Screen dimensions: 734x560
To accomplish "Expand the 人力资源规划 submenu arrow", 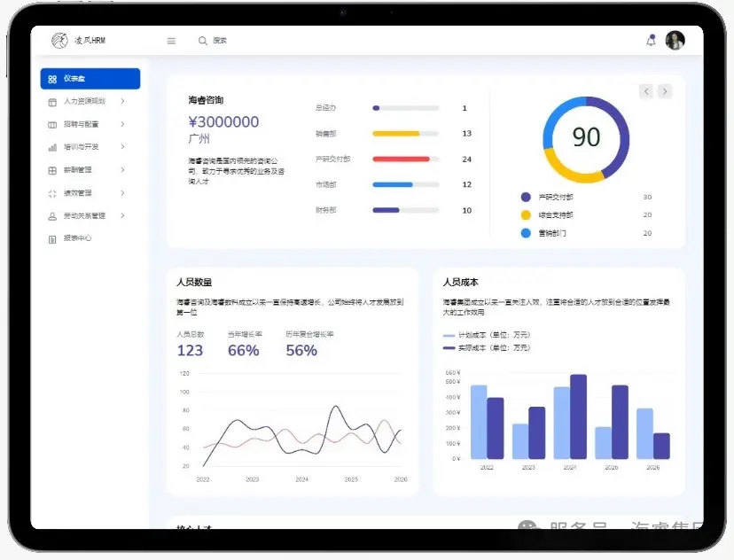I will pyautogui.click(x=122, y=101).
